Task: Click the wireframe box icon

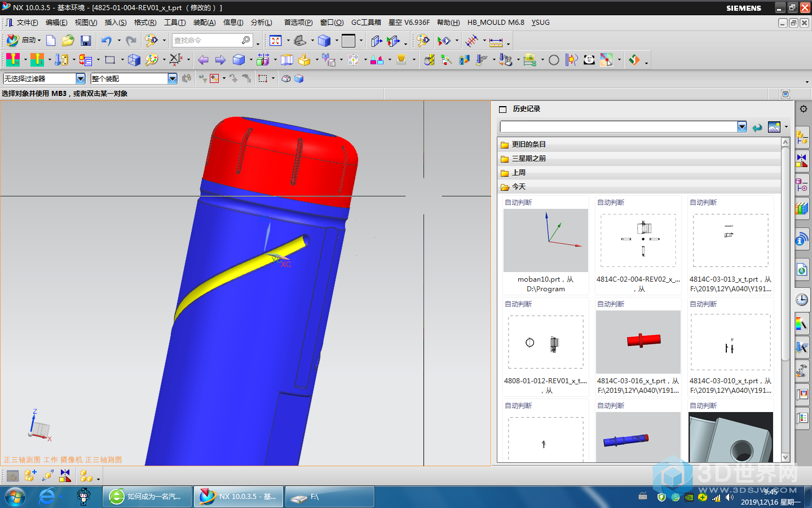Action: [x=134, y=60]
